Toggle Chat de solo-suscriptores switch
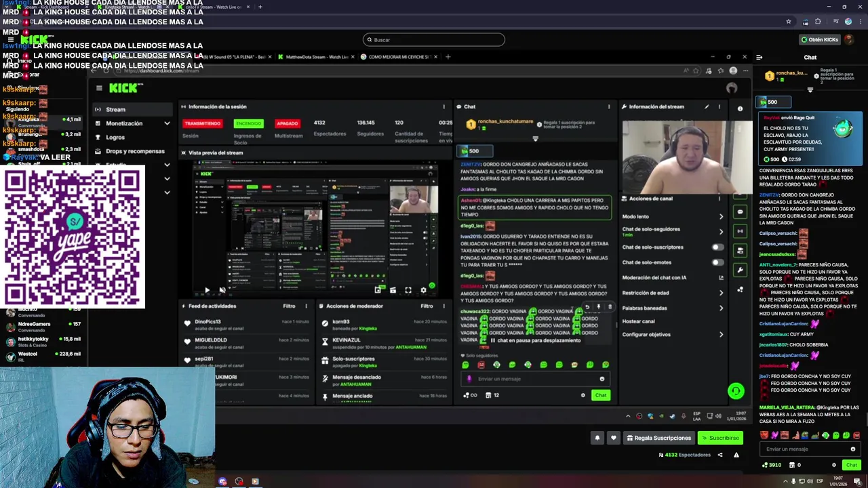The image size is (868, 488). pyautogui.click(x=717, y=247)
